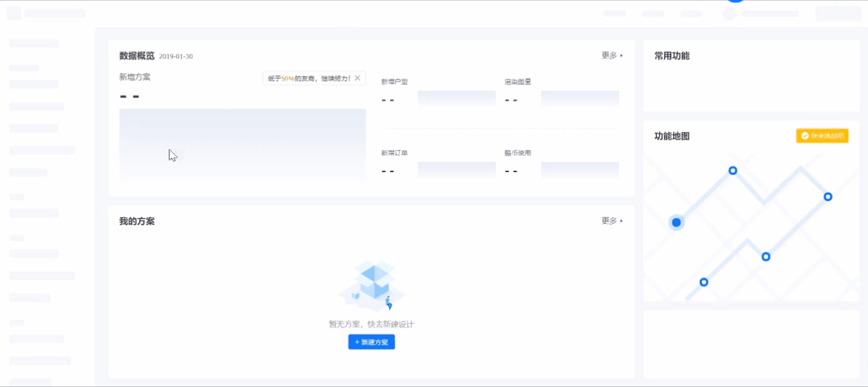868x387 pixels.
Task: Select the filled blue node on the map
Action: [676, 223]
